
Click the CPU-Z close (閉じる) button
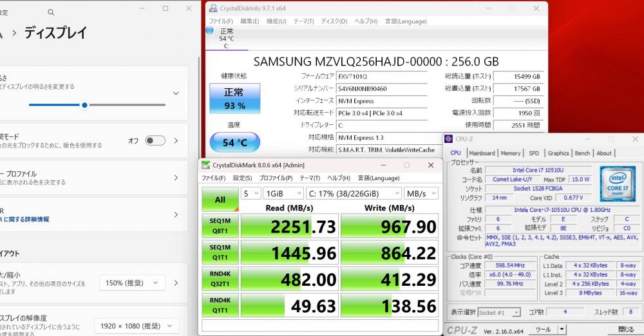(626, 330)
